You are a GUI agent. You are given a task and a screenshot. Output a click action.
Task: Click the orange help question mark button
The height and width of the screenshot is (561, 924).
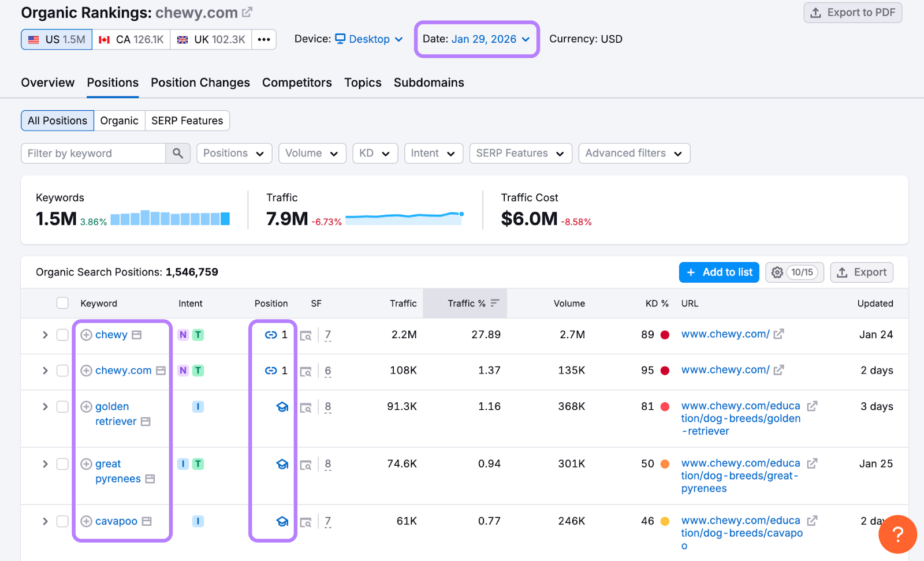tap(897, 534)
